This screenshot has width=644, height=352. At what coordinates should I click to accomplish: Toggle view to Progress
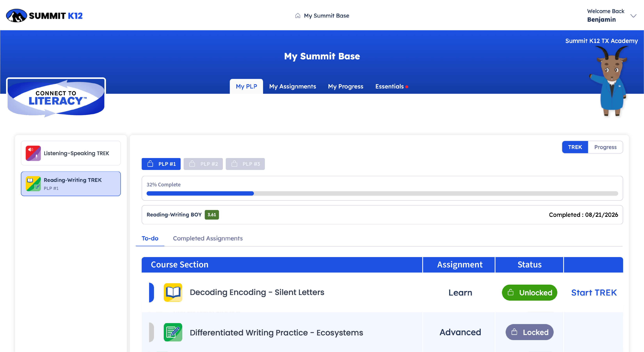pos(605,147)
